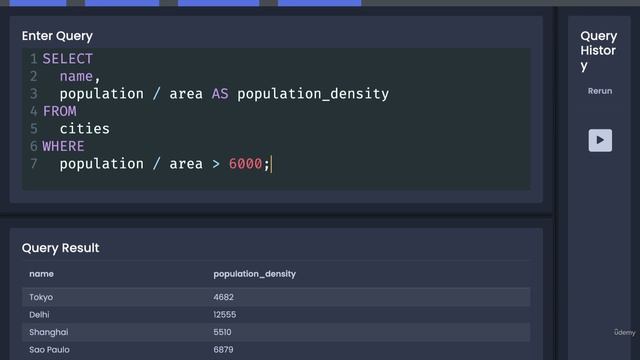This screenshot has height=360, width=640.
Task: Click the 6000 value in the WHERE clause
Action: tap(245, 164)
